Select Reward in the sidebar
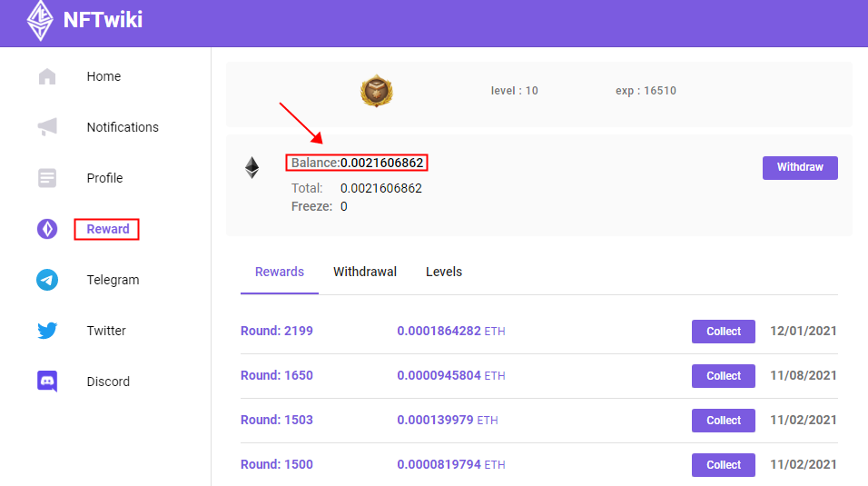This screenshot has width=868, height=486. tap(108, 229)
